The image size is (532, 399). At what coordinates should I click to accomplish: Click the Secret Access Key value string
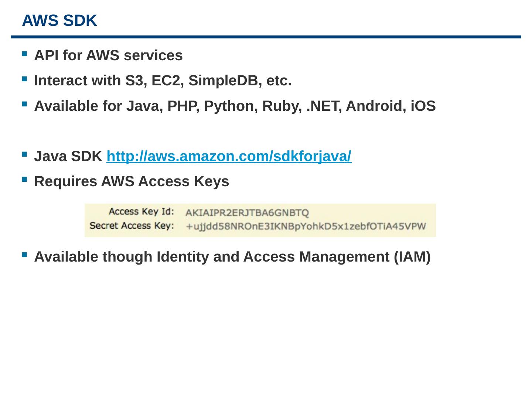[x=306, y=226]
